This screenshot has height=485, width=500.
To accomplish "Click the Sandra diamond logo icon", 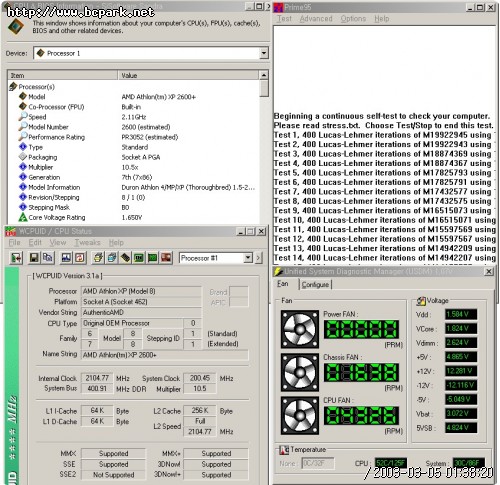I will pos(16,26).
